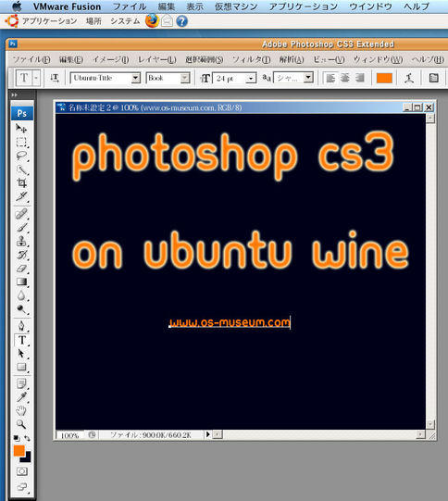Select the Notes tool
Viewport: 448px width, 501px height.
(x=21, y=383)
